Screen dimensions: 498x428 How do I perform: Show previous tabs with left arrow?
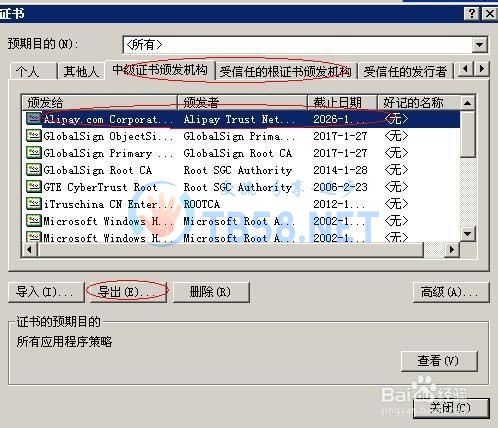[x=466, y=69]
